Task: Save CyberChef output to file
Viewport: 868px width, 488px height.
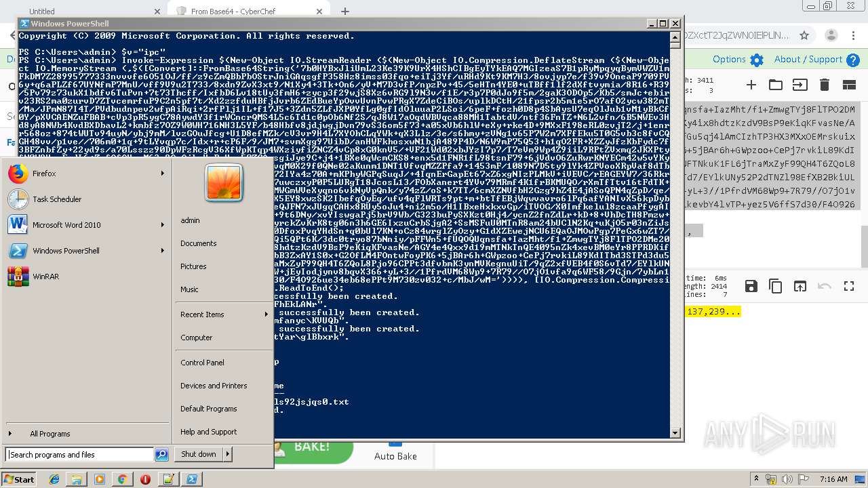Action: pos(751,286)
